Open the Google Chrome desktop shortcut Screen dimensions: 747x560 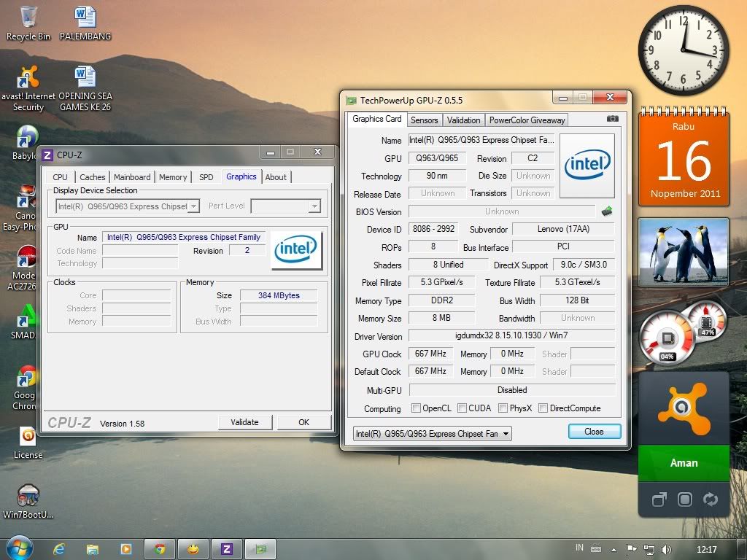click(x=25, y=388)
